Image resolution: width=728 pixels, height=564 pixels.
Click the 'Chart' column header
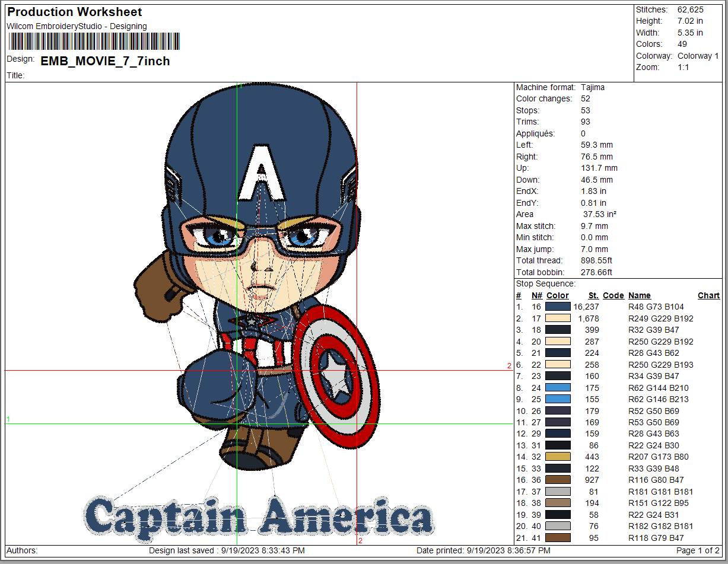[x=708, y=295]
